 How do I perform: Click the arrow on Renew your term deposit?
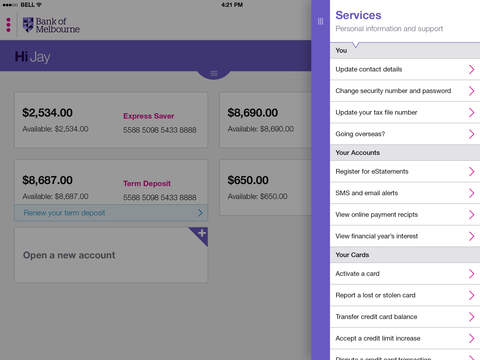coord(200,213)
